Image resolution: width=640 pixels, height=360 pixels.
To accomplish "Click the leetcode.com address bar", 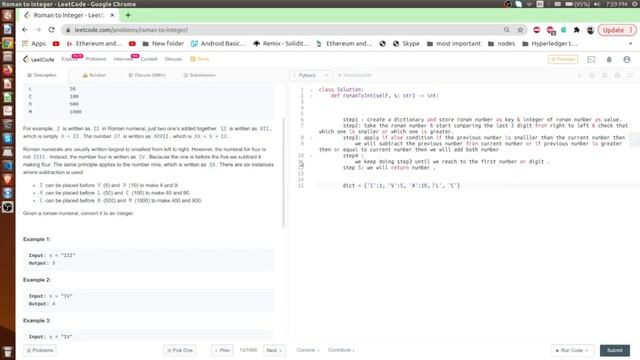I will [x=286, y=30].
